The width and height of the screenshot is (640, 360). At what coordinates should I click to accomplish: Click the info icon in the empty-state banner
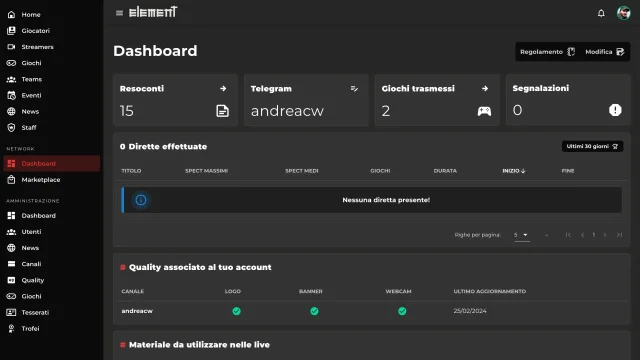pos(141,200)
